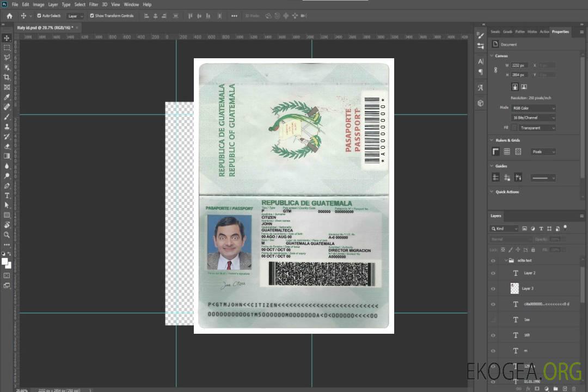The width and height of the screenshot is (588, 392).
Task: Select the Path Selection arrow tool
Action: pyautogui.click(x=7, y=205)
